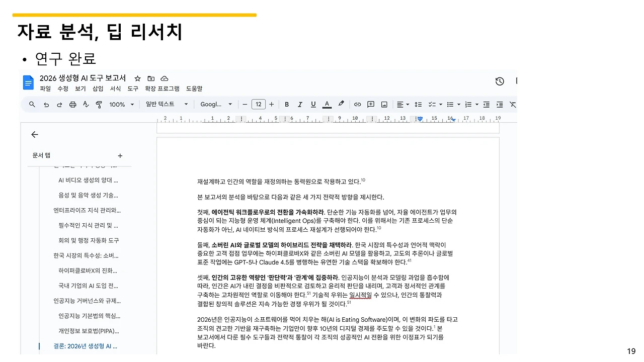This screenshot has width=644, height=362.
Task: Run spelling and grammar check
Action: (86, 104)
